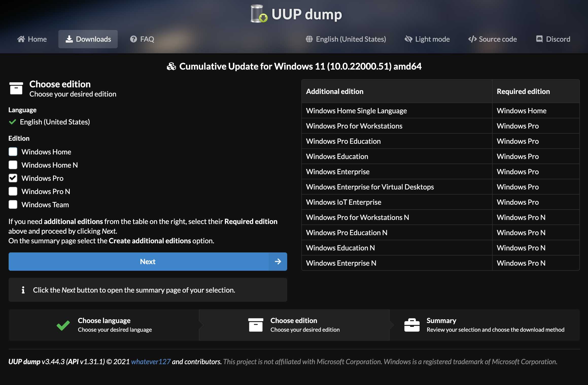Click the Windows Pro label text
Viewport: 588px width, 385px height.
click(43, 178)
